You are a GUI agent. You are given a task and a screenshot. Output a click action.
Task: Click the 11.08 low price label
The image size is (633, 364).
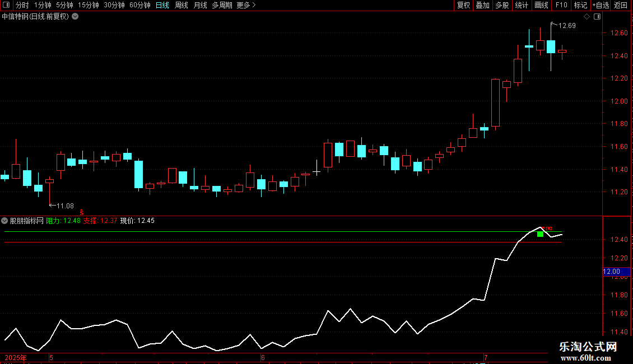65,206
